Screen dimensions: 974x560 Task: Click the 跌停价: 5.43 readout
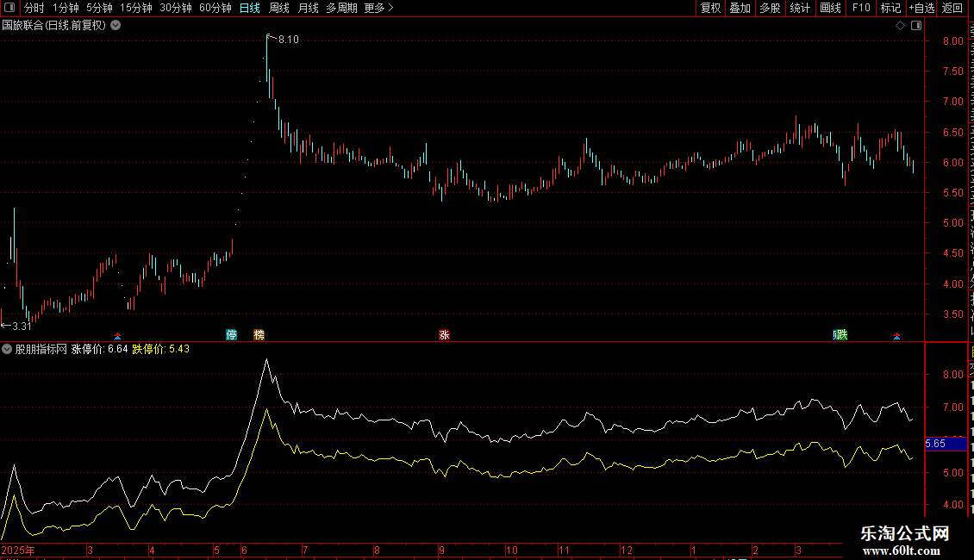(161, 350)
